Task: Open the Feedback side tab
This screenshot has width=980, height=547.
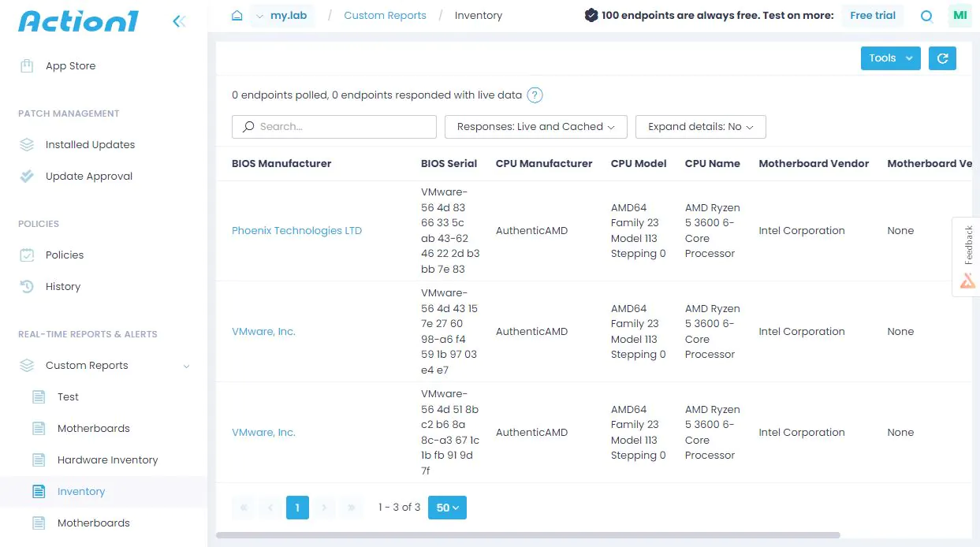Action: point(967,256)
